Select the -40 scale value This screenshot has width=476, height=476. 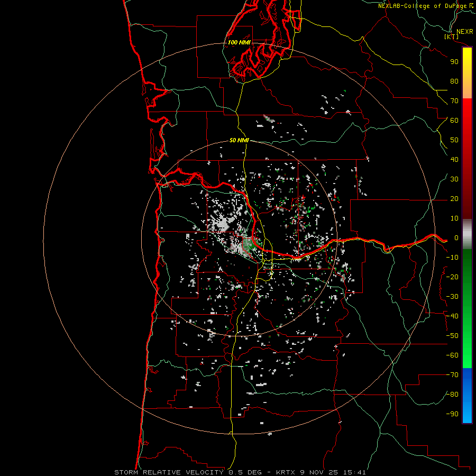pyautogui.click(x=452, y=316)
